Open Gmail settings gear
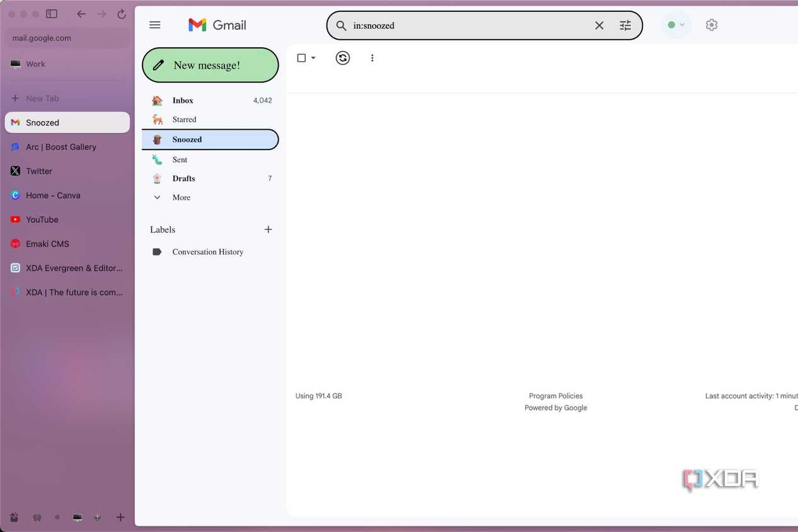 712,25
